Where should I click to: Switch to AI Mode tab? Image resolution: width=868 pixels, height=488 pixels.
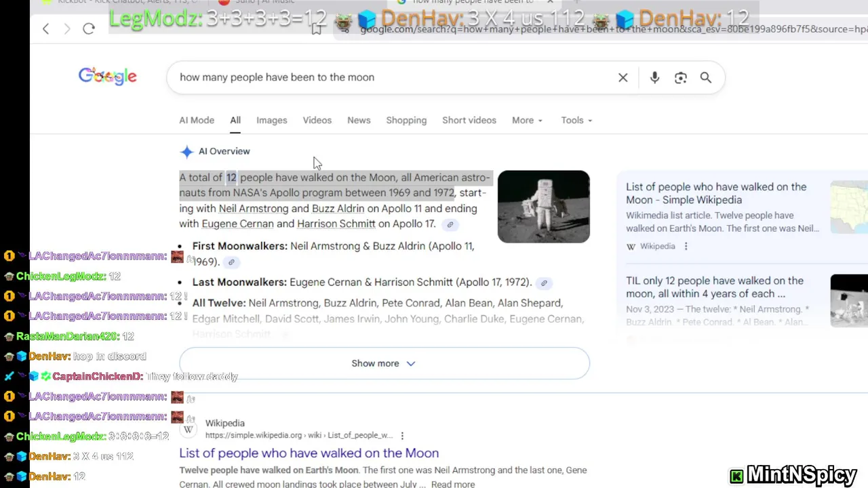pos(197,120)
